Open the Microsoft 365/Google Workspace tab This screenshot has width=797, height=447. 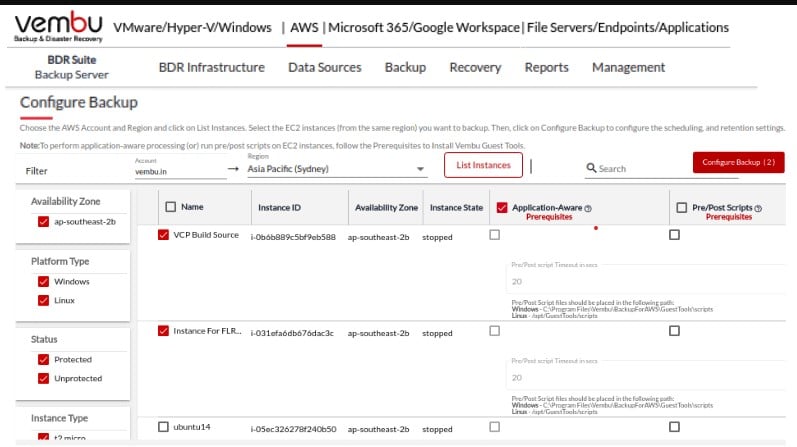click(x=423, y=27)
